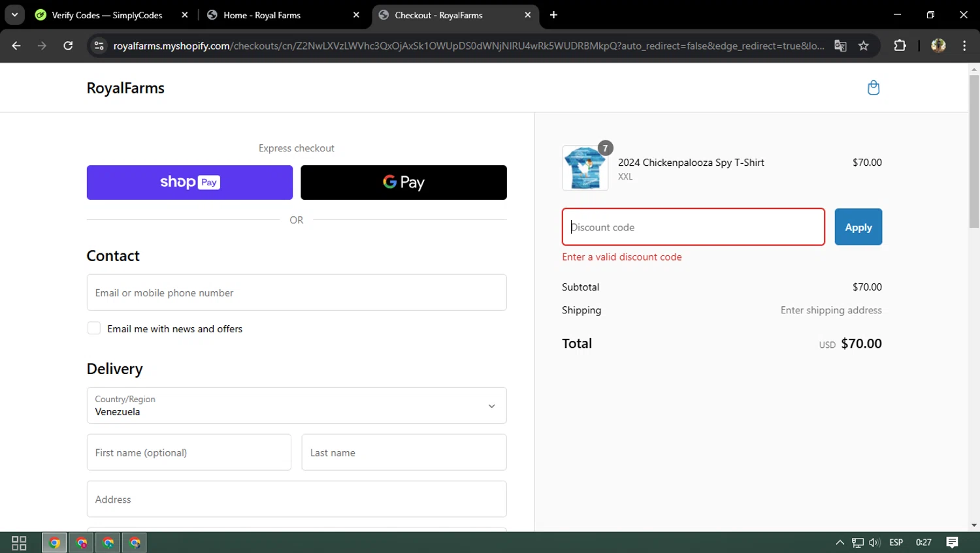Viewport: 980px width, 553px height.
Task: Click the First name (optional) field
Action: click(189, 452)
